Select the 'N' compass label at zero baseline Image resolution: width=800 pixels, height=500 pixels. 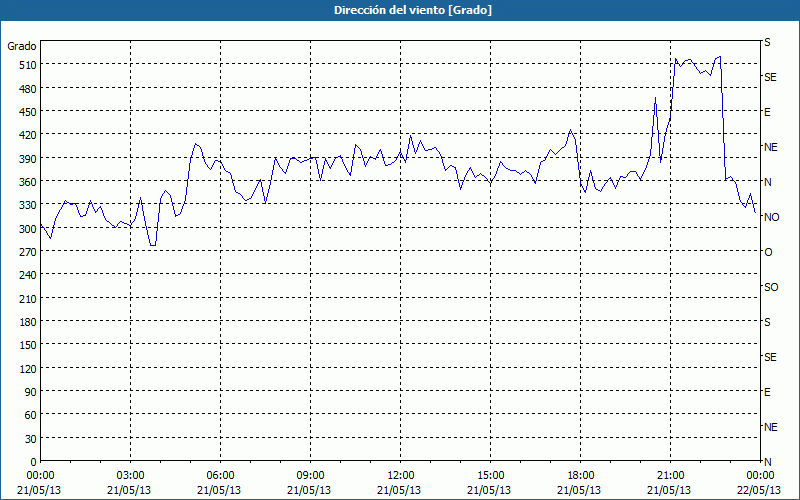[x=768, y=462]
